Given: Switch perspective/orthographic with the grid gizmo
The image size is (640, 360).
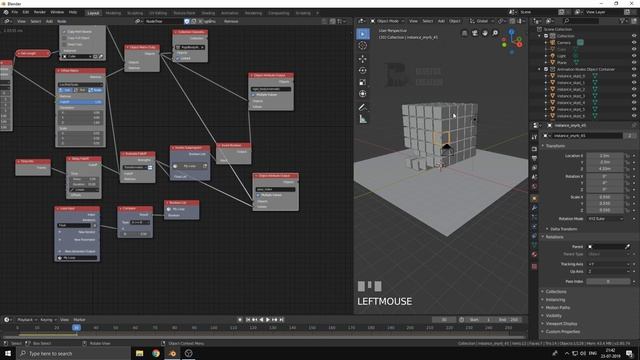Looking at the screenshot, I should pyautogui.click(x=464, y=33).
